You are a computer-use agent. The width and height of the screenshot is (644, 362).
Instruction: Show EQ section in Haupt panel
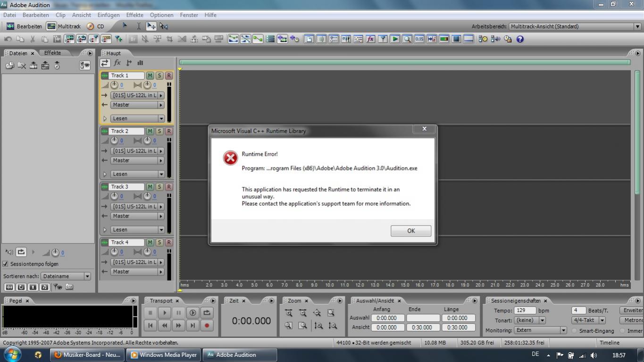click(x=140, y=63)
